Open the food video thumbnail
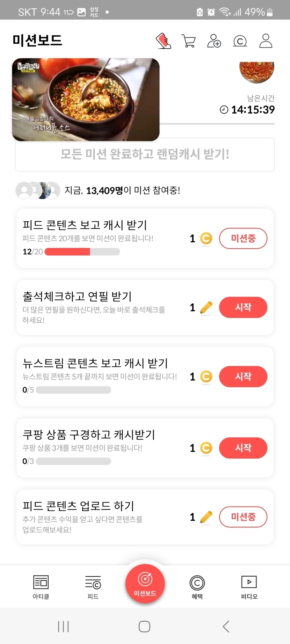Viewport: 290px width, 644px height. coord(86,100)
